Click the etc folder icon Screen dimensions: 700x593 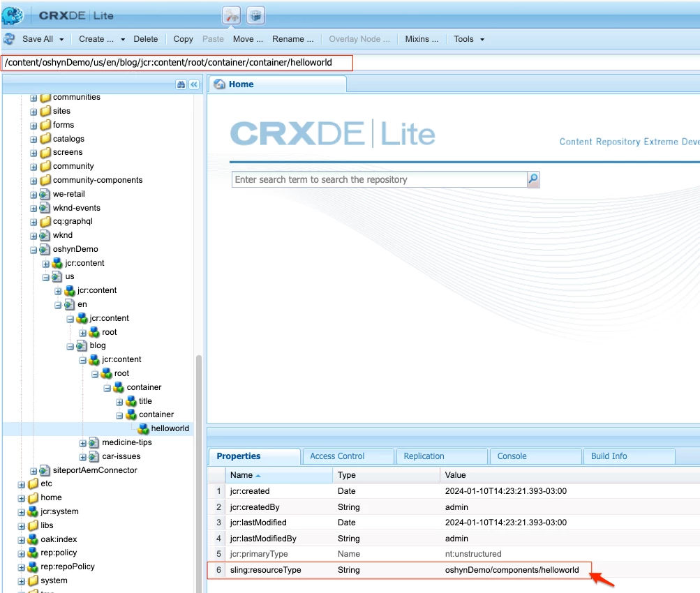pos(33,483)
